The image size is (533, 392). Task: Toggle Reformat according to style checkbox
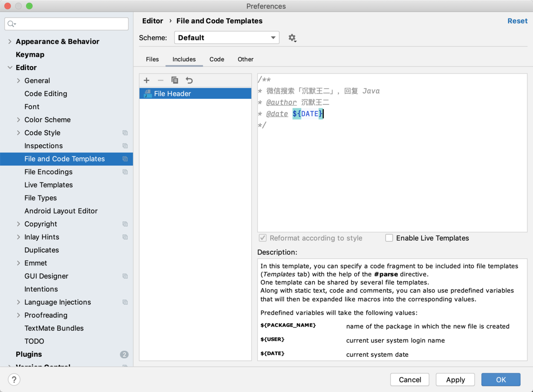(263, 238)
